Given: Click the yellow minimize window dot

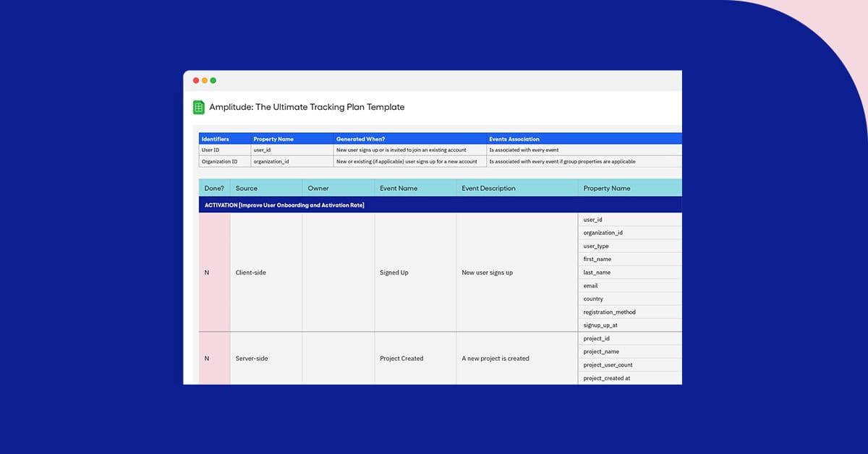Looking at the screenshot, I should click(x=205, y=80).
